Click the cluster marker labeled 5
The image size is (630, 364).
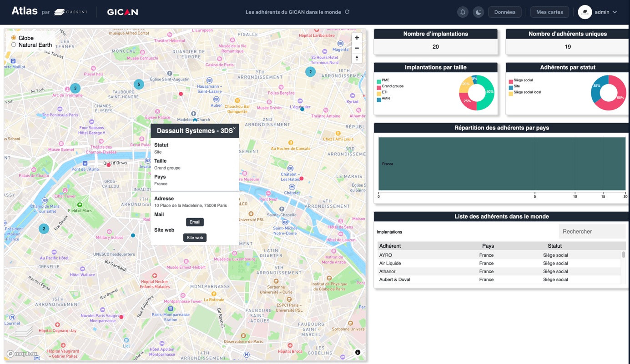coord(139,84)
